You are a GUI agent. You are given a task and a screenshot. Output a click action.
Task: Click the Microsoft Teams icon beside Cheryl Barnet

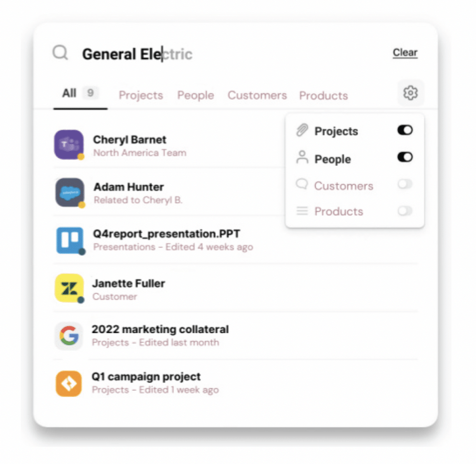point(69,144)
